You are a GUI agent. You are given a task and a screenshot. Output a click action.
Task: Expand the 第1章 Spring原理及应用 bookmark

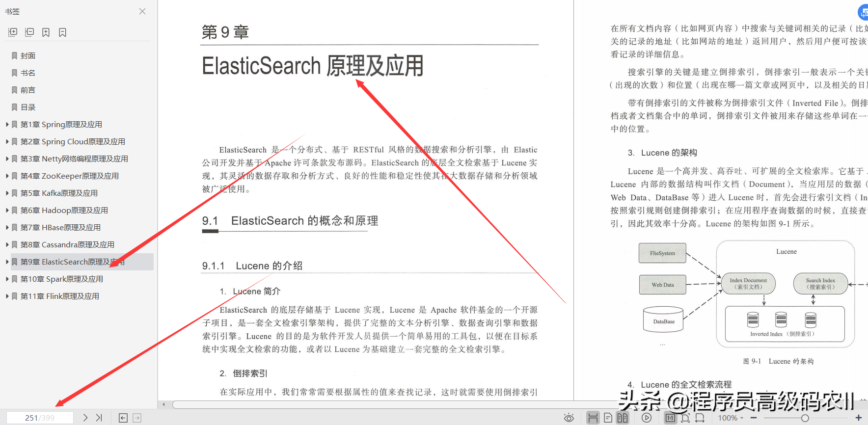[7, 125]
